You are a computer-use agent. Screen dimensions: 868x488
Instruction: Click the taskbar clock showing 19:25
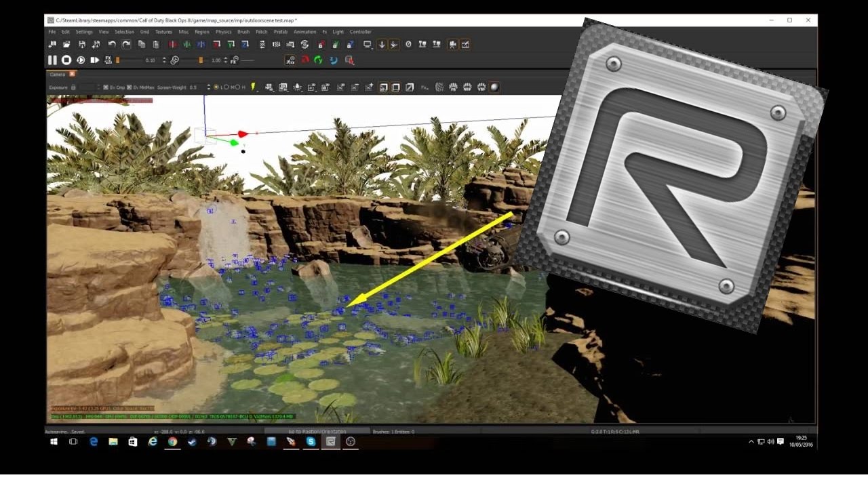click(x=802, y=441)
